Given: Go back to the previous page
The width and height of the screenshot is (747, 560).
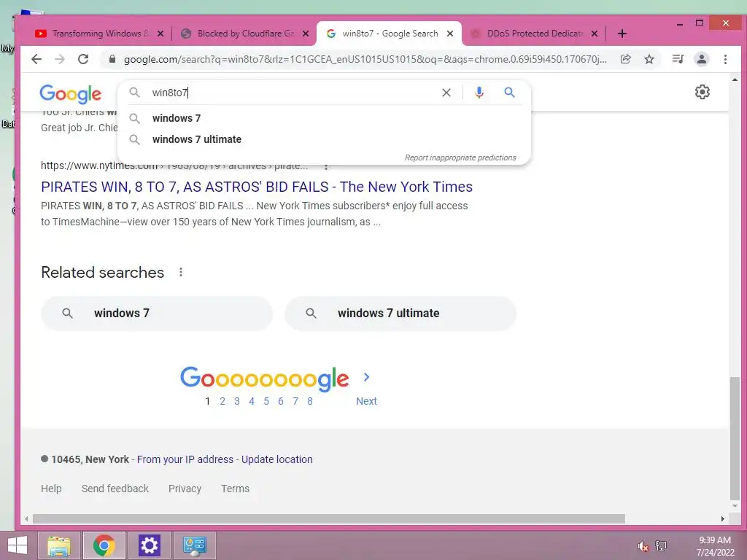Looking at the screenshot, I should point(36,59).
